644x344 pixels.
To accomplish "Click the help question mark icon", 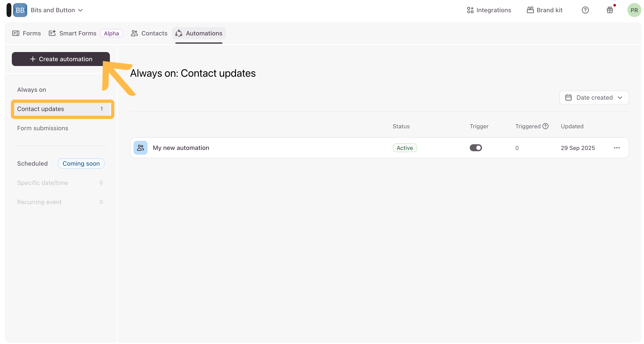I will [x=585, y=10].
